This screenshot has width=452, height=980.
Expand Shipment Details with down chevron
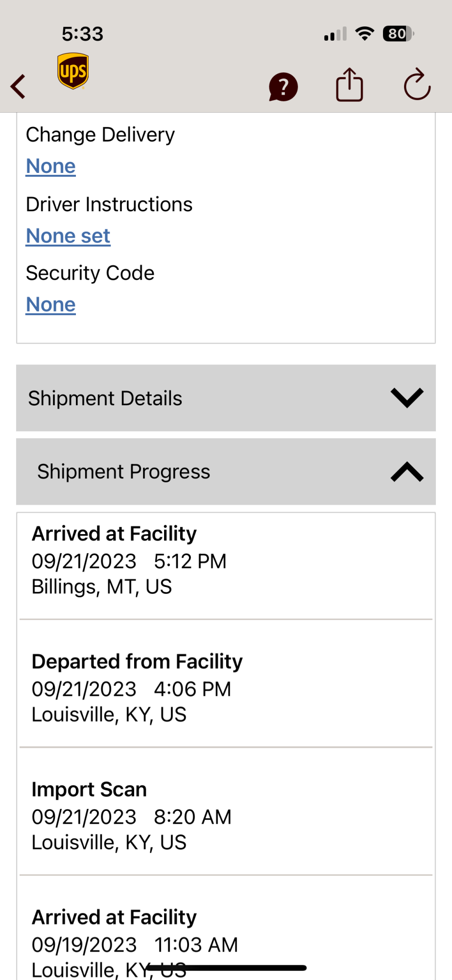point(406,398)
